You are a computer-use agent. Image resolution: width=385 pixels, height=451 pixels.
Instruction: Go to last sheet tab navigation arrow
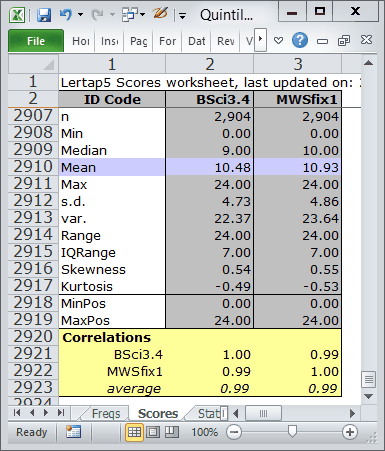coord(61,413)
